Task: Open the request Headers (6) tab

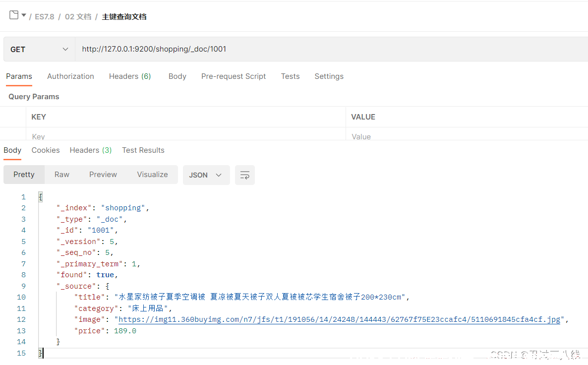Action: tap(130, 76)
